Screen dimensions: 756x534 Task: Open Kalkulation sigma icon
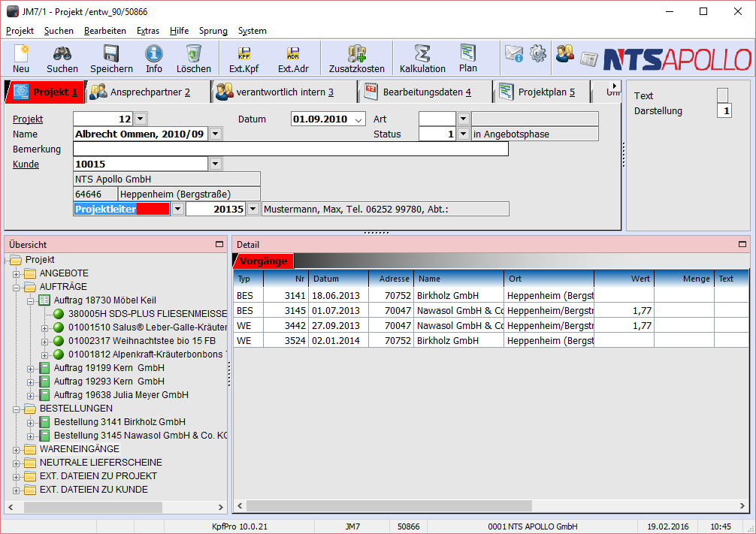click(422, 59)
